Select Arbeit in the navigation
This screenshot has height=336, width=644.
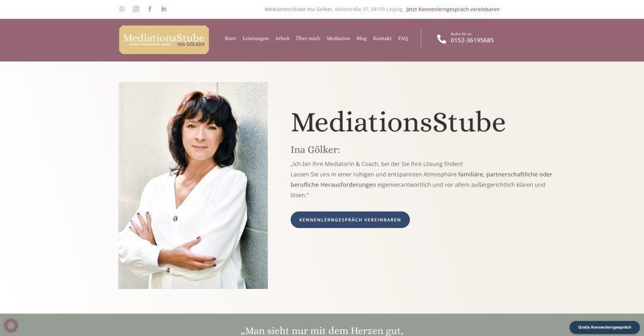[x=282, y=38]
